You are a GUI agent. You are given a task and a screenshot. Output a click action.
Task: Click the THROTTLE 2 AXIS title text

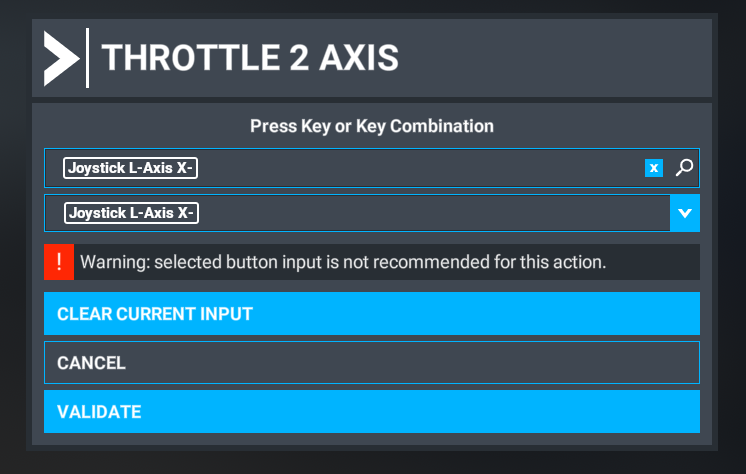pyautogui.click(x=250, y=58)
